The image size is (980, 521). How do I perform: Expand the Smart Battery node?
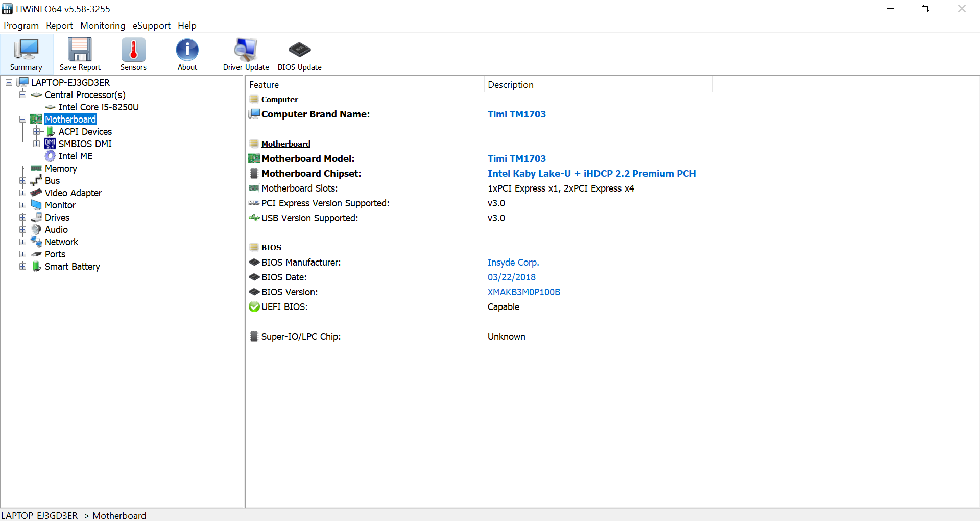(x=22, y=267)
